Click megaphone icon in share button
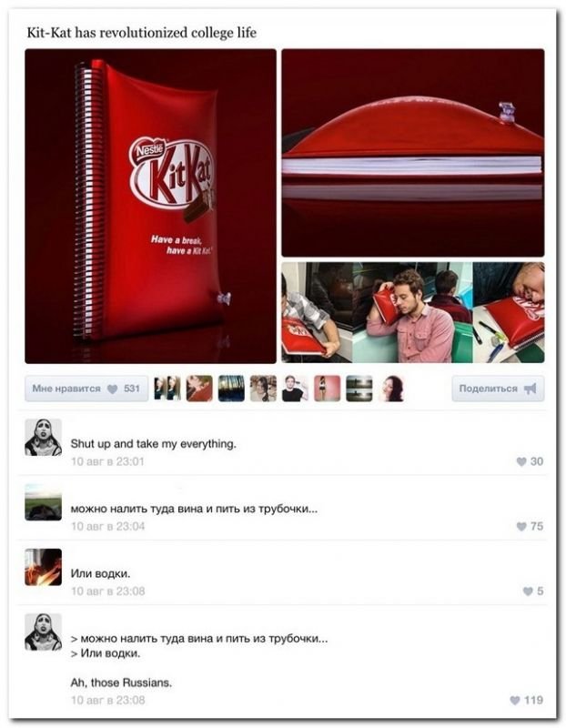 pos(531,389)
